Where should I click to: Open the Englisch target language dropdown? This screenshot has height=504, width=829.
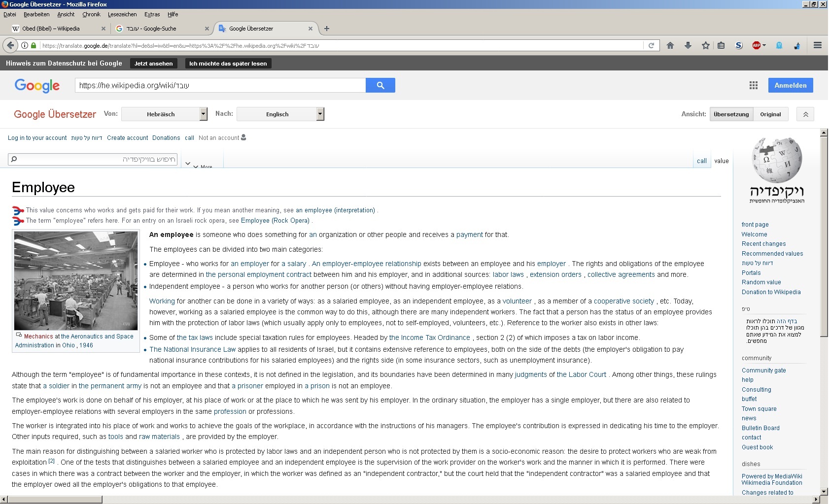click(x=280, y=114)
